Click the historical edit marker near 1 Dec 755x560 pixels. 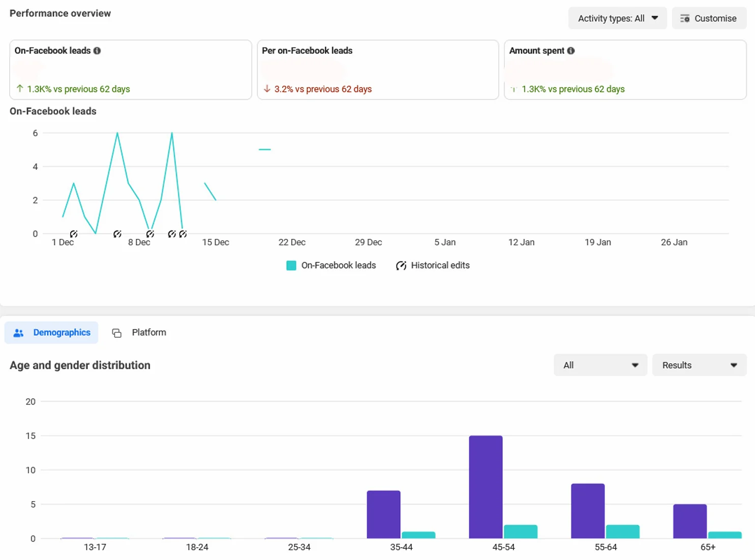[74, 234]
